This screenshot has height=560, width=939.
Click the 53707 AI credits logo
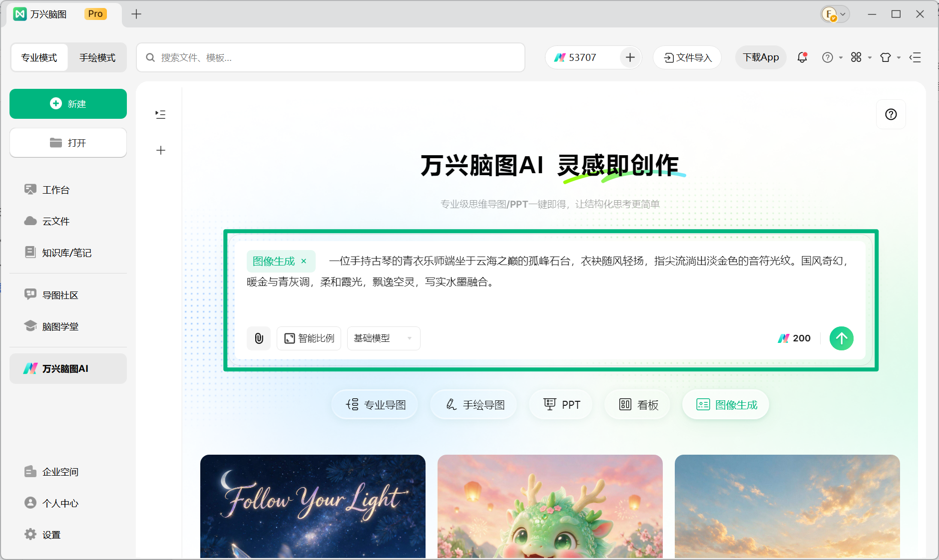(560, 58)
